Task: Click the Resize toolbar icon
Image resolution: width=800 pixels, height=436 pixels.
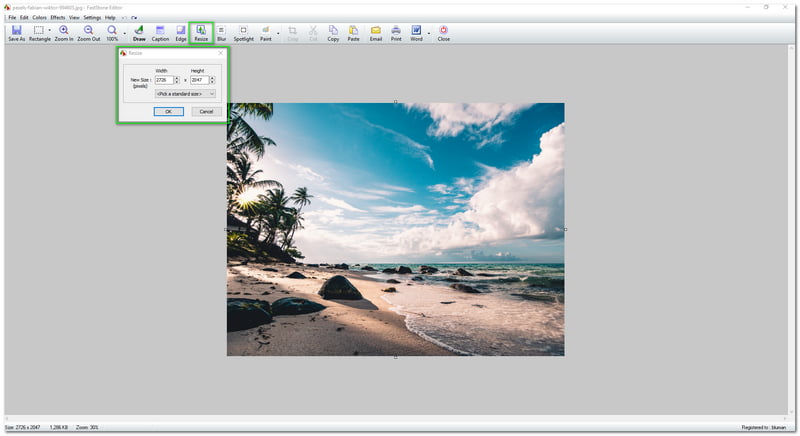Action: tap(201, 31)
